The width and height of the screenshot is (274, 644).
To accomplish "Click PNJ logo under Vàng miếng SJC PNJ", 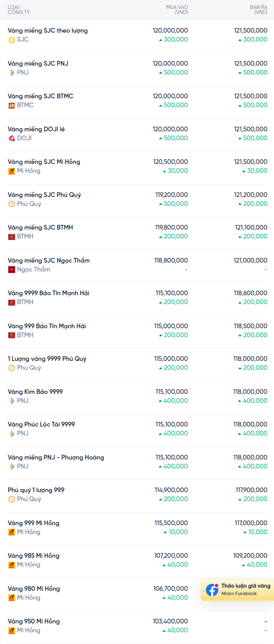I will (x=12, y=73).
